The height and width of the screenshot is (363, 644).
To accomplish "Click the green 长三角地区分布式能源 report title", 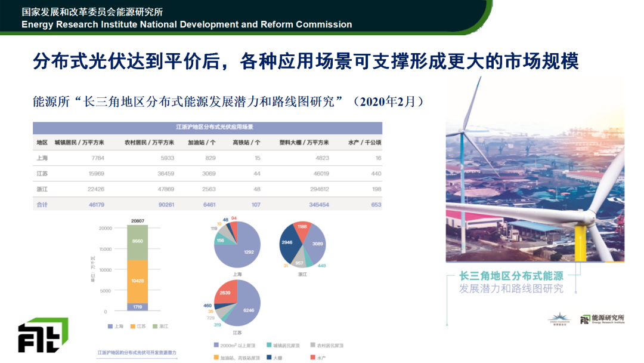I will tap(511, 276).
